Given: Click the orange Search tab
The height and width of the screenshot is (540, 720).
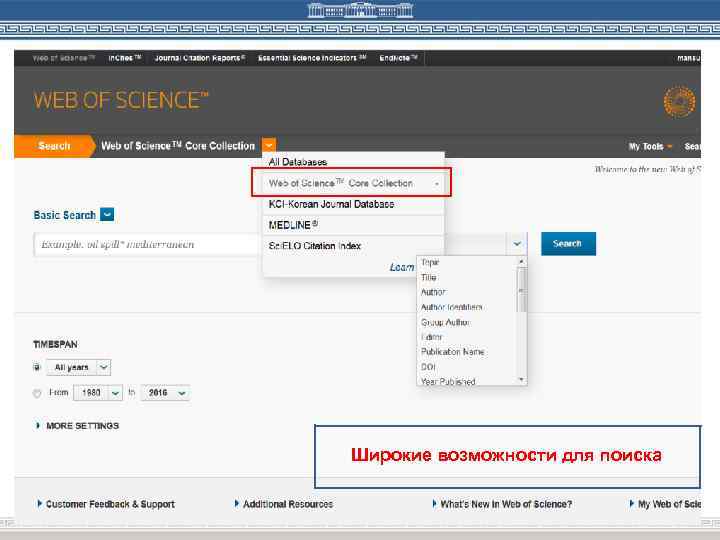Looking at the screenshot, I should [x=54, y=146].
